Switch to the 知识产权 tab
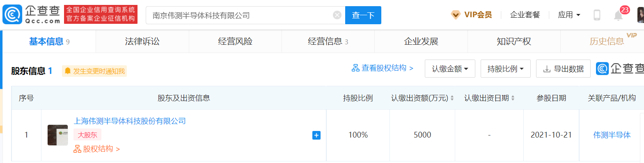 click(514, 41)
